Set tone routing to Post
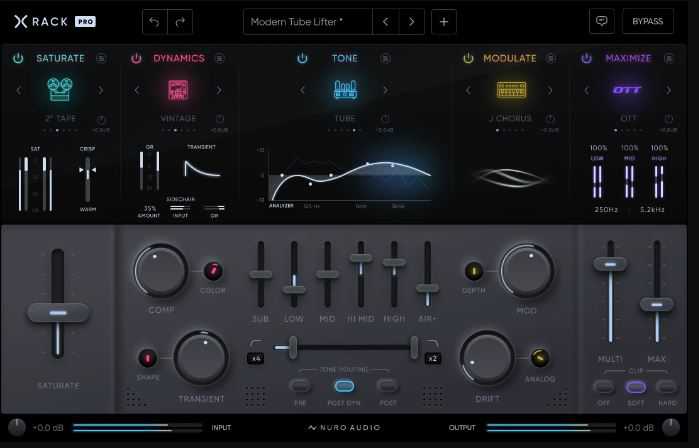 (x=388, y=386)
